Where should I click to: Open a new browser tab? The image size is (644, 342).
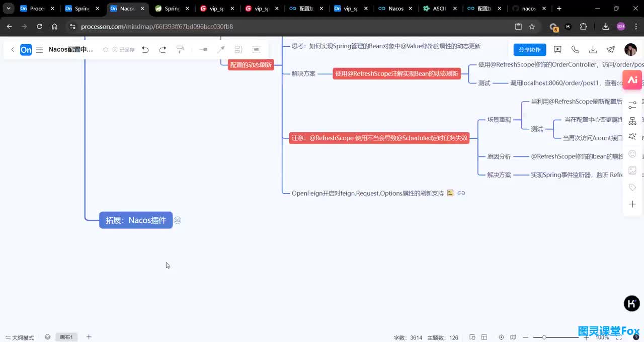pos(559,9)
